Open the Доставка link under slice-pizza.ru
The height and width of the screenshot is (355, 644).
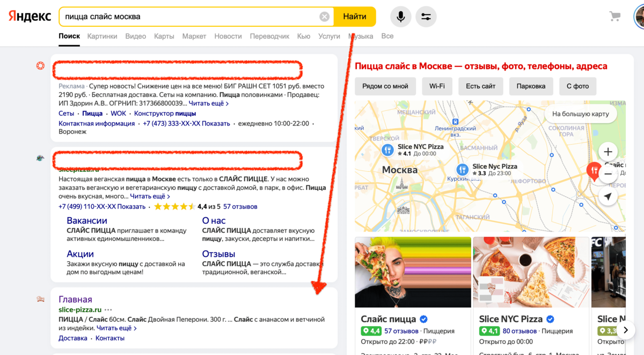(x=73, y=338)
